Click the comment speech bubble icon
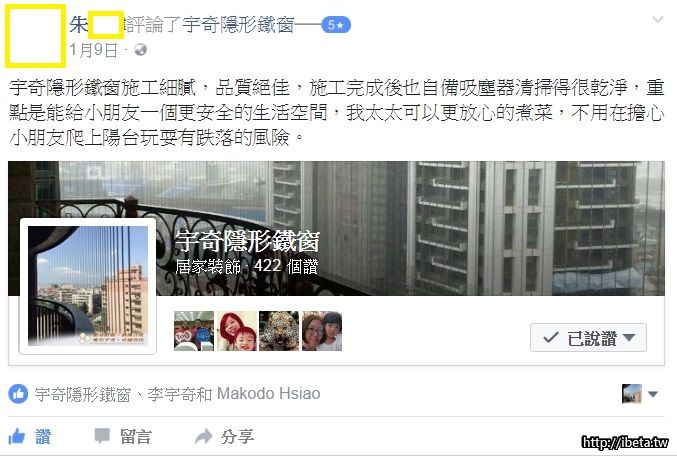The image size is (677, 456). pos(102,436)
